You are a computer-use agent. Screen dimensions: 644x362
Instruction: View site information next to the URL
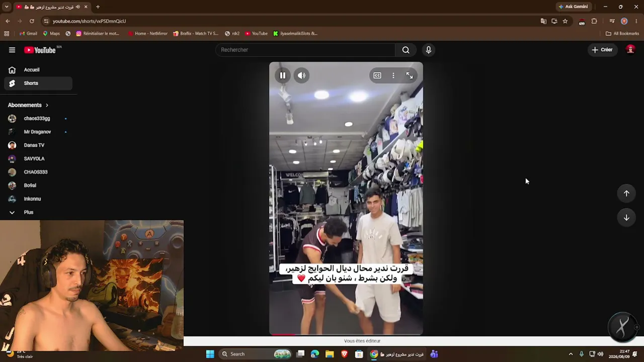pyautogui.click(x=46, y=21)
